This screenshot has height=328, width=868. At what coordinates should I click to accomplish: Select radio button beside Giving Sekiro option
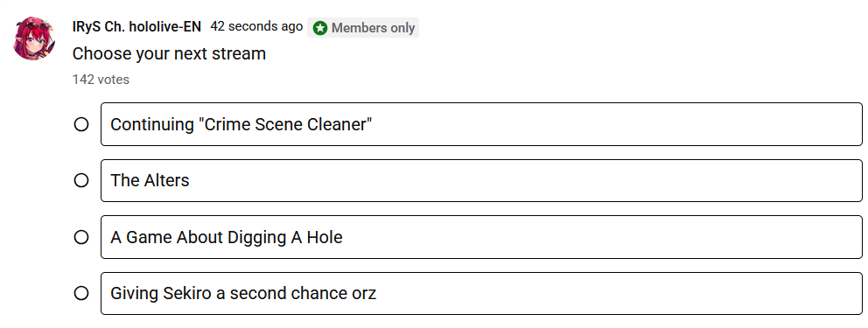tap(81, 293)
